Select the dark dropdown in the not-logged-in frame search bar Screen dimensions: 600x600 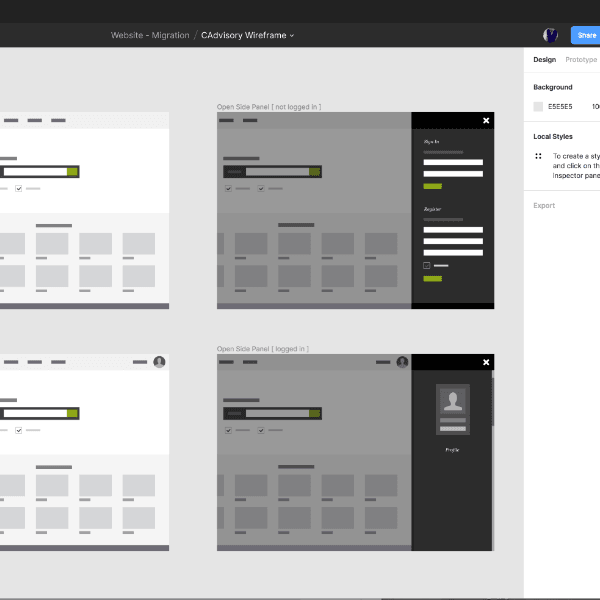(x=235, y=172)
